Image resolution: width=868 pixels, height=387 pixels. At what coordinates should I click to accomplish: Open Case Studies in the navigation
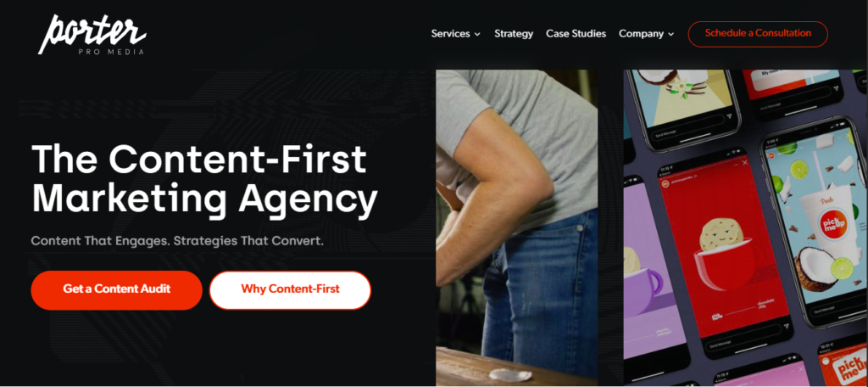click(576, 34)
